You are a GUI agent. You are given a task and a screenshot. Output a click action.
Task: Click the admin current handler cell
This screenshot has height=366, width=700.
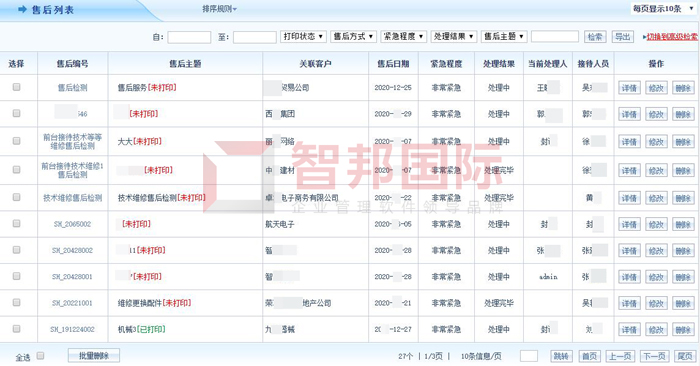point(548,277)
